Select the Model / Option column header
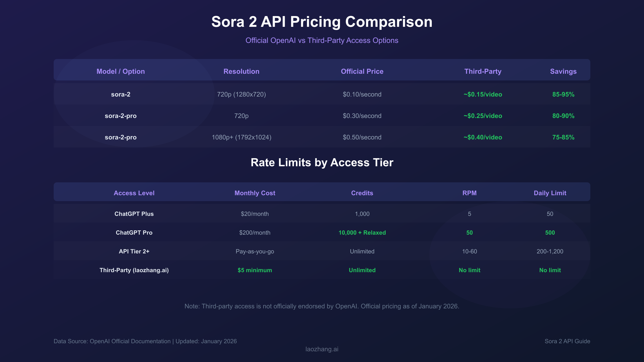 [120, 71]
